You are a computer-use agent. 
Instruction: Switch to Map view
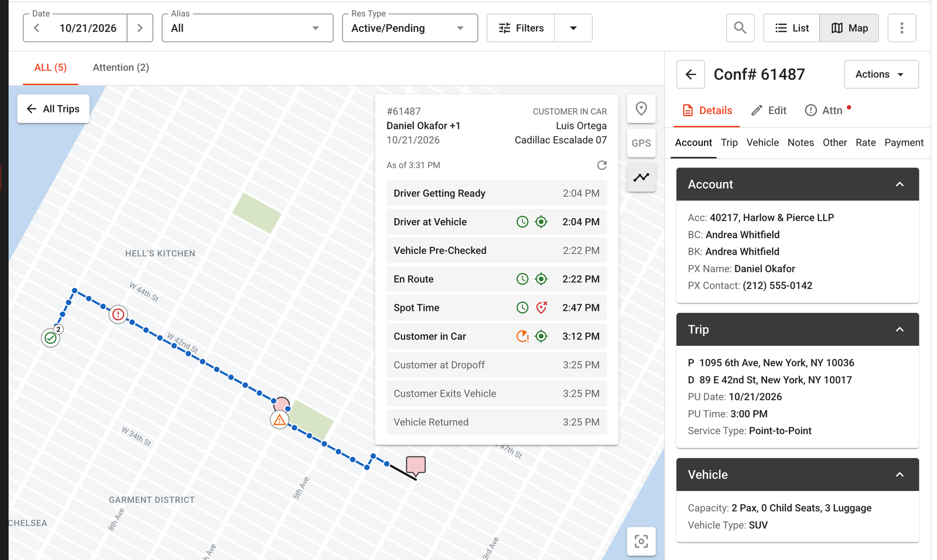[x=849, y=28]
